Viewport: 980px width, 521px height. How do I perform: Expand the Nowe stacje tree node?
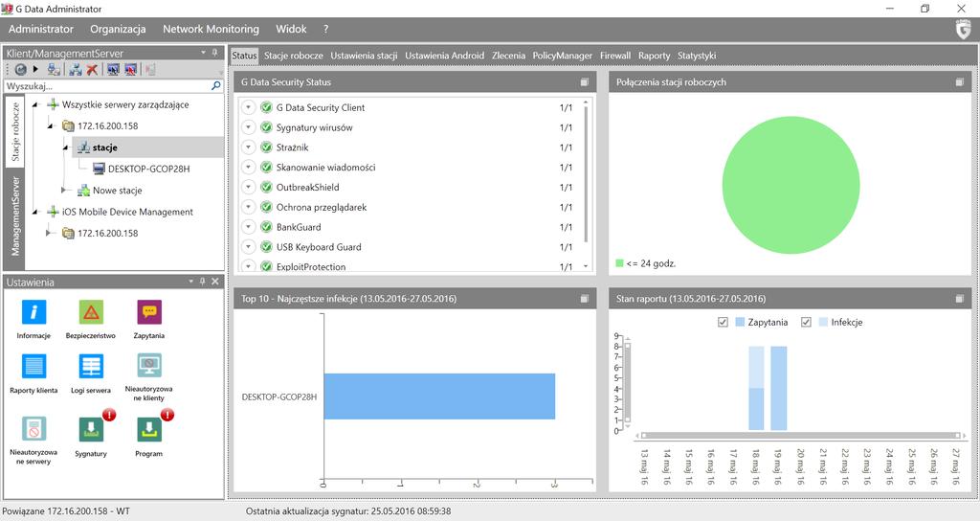pyautogui.click(x=63, y=190)
